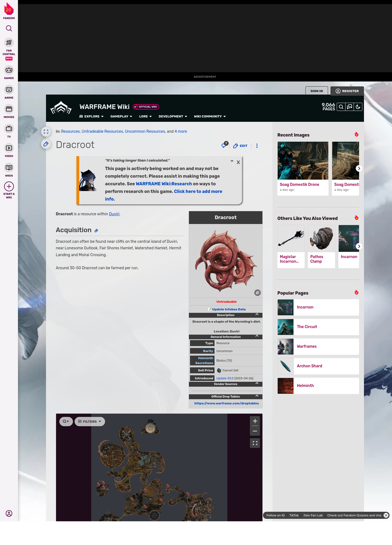The width and height of the screenshot is (392, 545).
Task: Click Join Fan Lab link
Action: (x=313, y=515)
